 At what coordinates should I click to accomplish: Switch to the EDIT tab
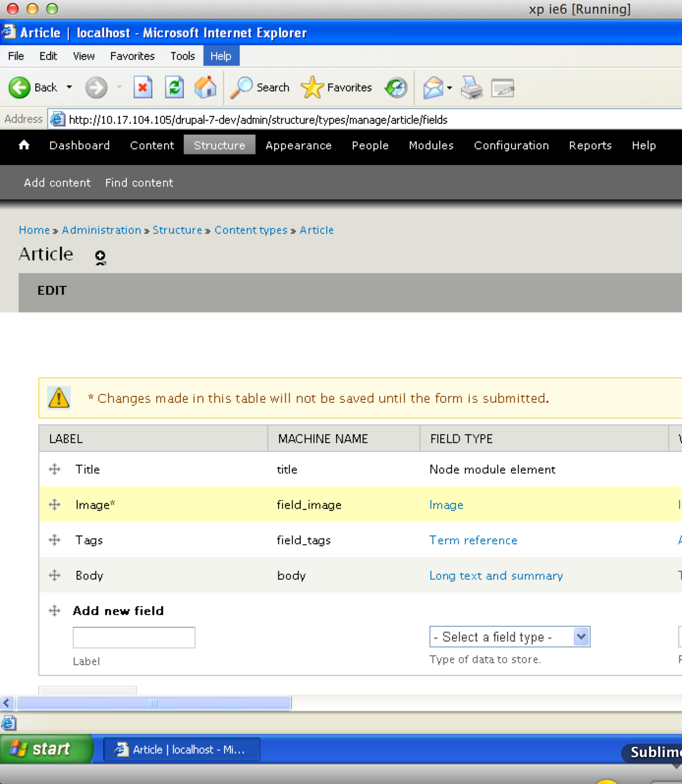click(52, 291)
